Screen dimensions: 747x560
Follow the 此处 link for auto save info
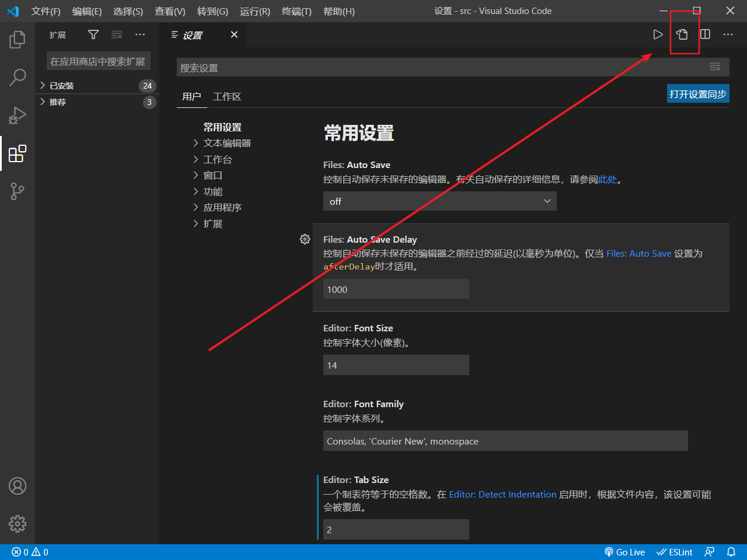[x=608, y=180]
